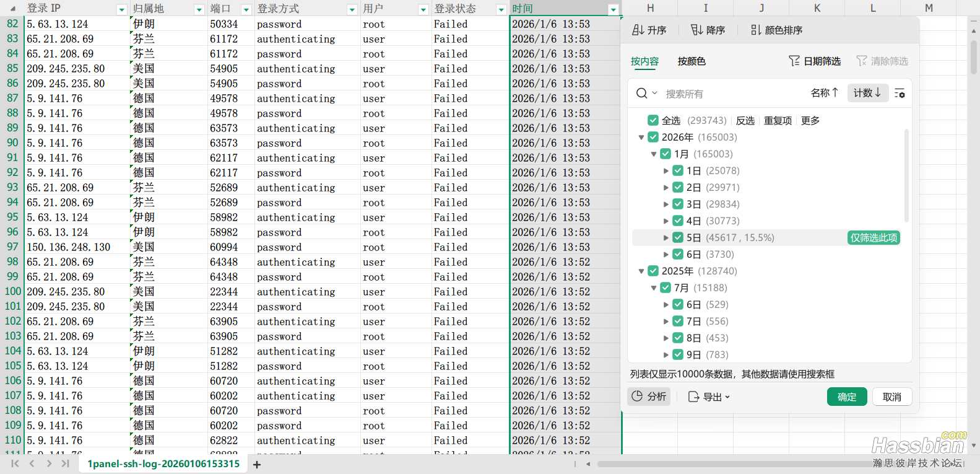Screen dimensions: 980x474
Task: Uncheck the select all (全选) checkbox
Action: tap(653, 120)
